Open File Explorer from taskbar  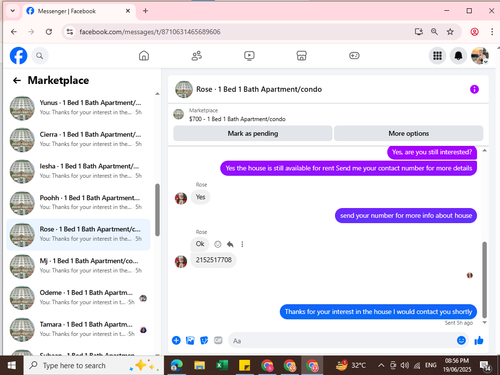pos(199,366)
